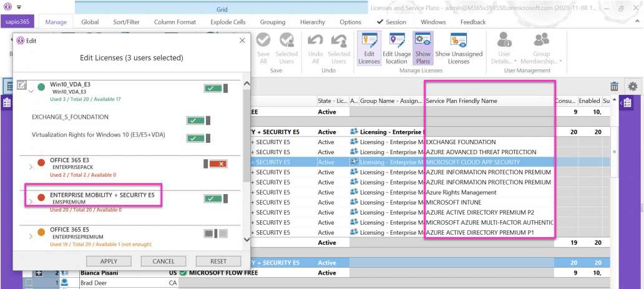Screen dimensions: 644x289
Task: Click group icon in EXCHANGE FOUNDATION row
Action: (354, 142)
